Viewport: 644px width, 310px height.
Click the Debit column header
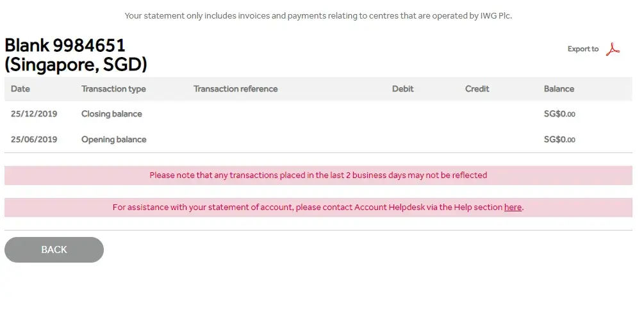[402, 89]
